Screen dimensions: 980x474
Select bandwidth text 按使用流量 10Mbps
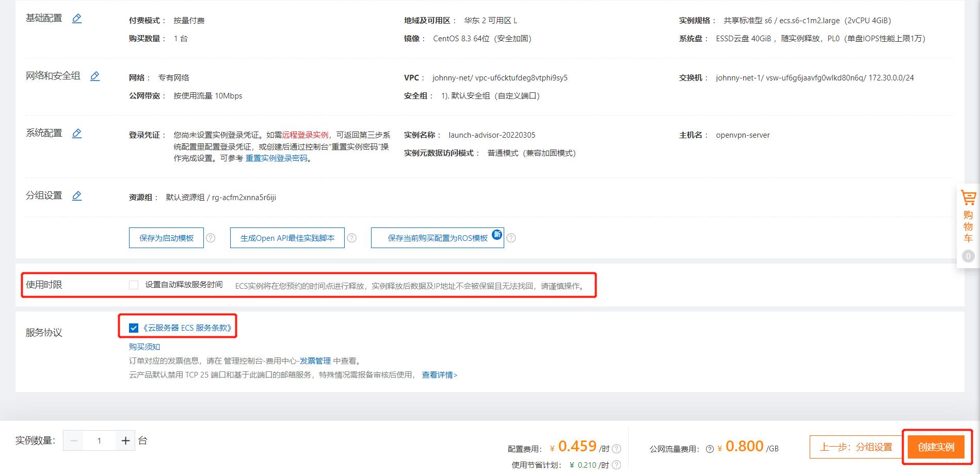pyautogui.click(x=208, y=96)
